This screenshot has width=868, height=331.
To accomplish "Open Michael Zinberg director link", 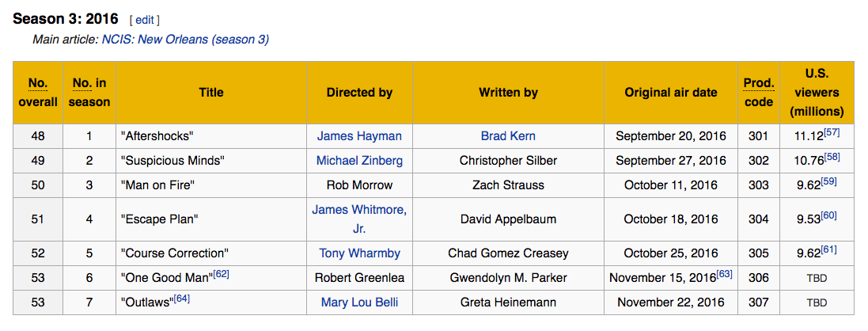I will (x=359, y=161).
